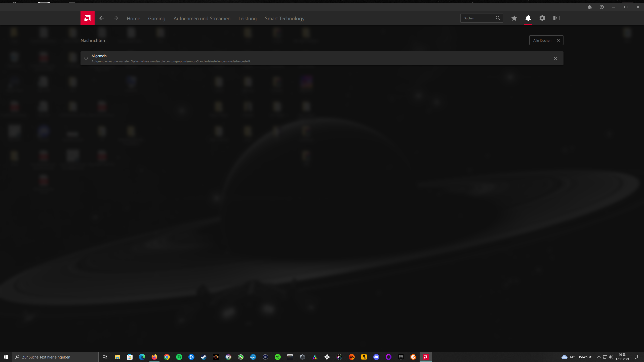
Task: Open the notifications bell icon
Action: pyautogui.click(x=528, y=18)
